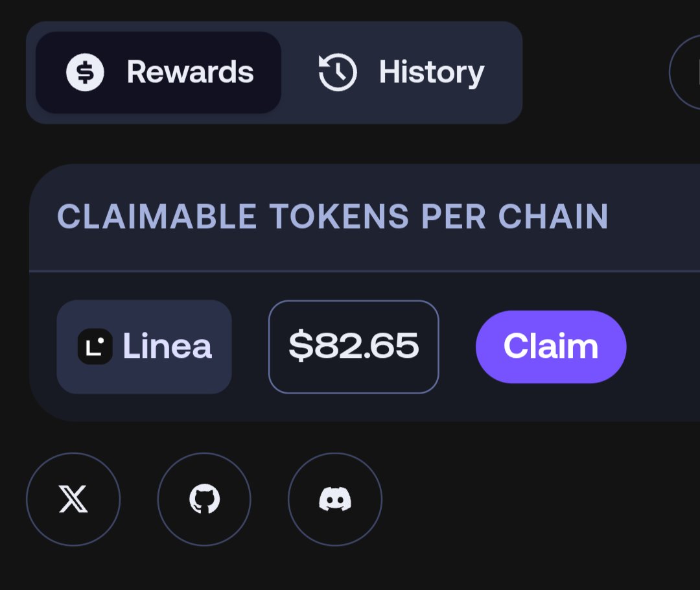This screenshot has width=700, height=590.
Task: Click the "$82.65" dollar value text
Action: (353, 346)
